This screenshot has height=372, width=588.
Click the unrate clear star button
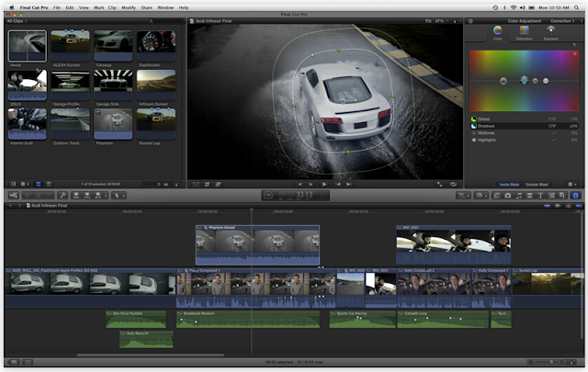(39, 196)
